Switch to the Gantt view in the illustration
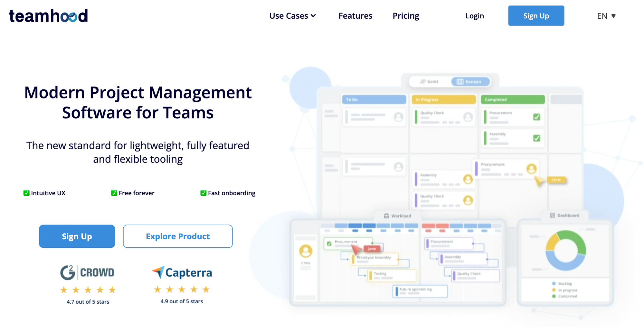The width and height of the screenshot is (644, 331). (x=429, y=82)
